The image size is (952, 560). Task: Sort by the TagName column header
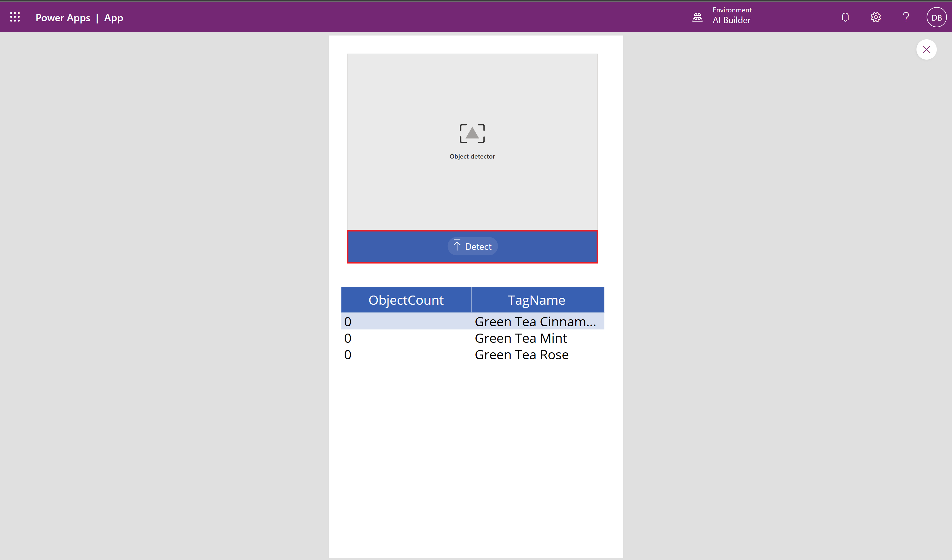pyautogui.click(x=536, y=299)
